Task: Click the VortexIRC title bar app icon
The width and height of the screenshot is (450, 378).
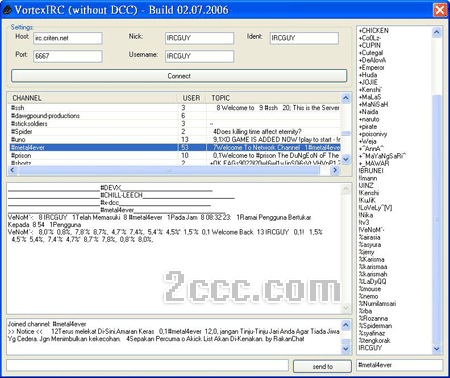Action: pos(7,10)
